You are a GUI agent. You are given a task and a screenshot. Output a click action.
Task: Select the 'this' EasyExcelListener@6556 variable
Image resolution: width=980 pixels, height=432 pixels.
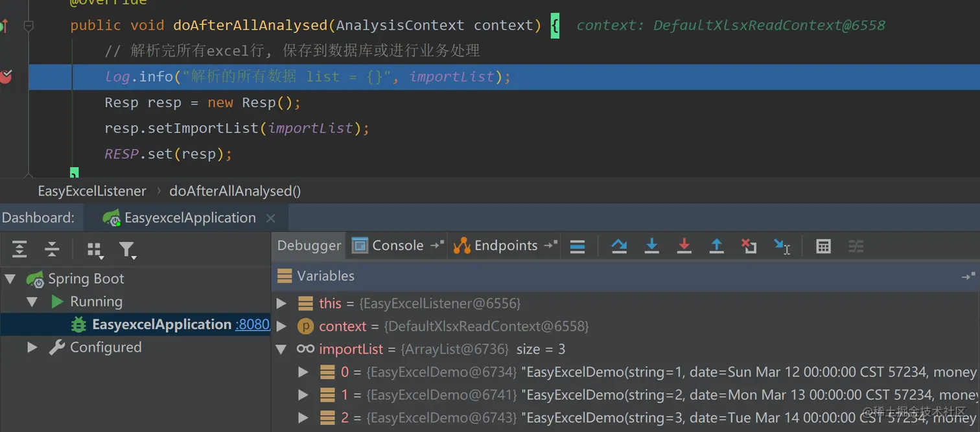625,303
